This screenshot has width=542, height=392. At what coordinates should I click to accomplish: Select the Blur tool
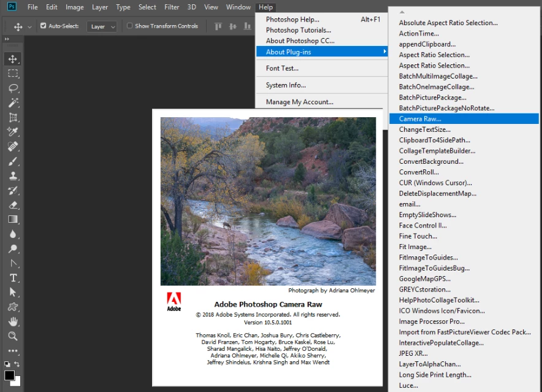(x=13, y=234)
